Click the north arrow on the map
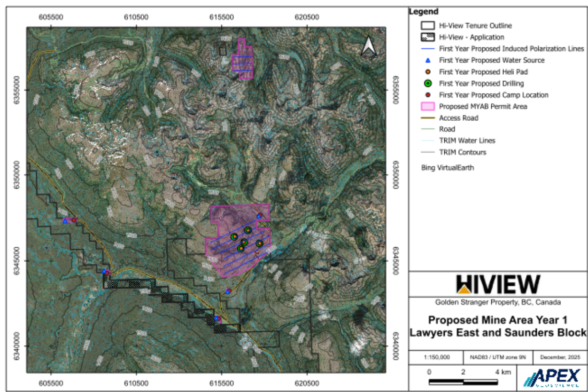 point(369,46)
